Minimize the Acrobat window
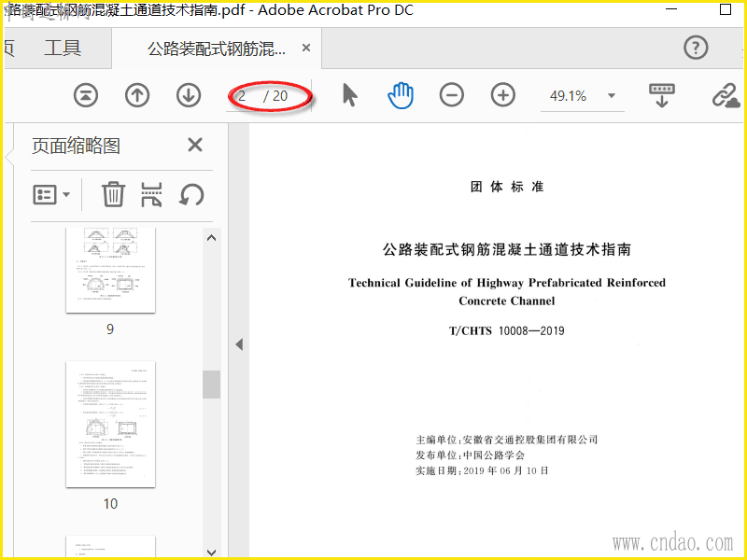 pyautogui.click(x=671, y=9)
